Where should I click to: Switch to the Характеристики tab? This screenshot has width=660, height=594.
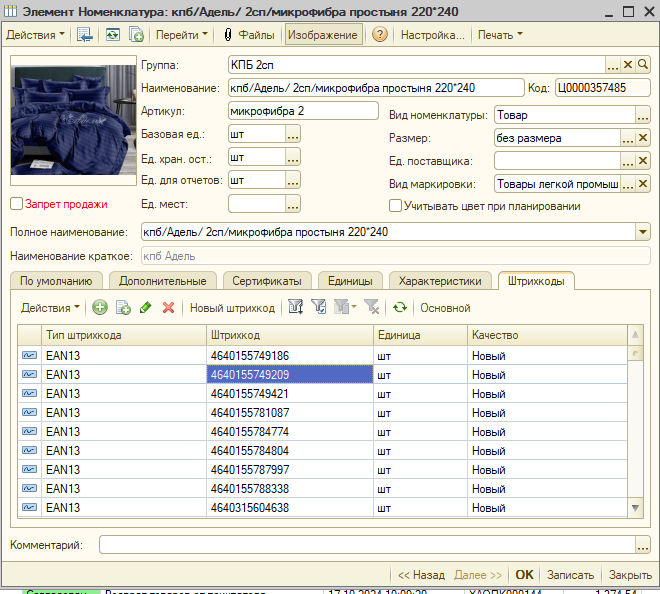click(x=440, y=281)
